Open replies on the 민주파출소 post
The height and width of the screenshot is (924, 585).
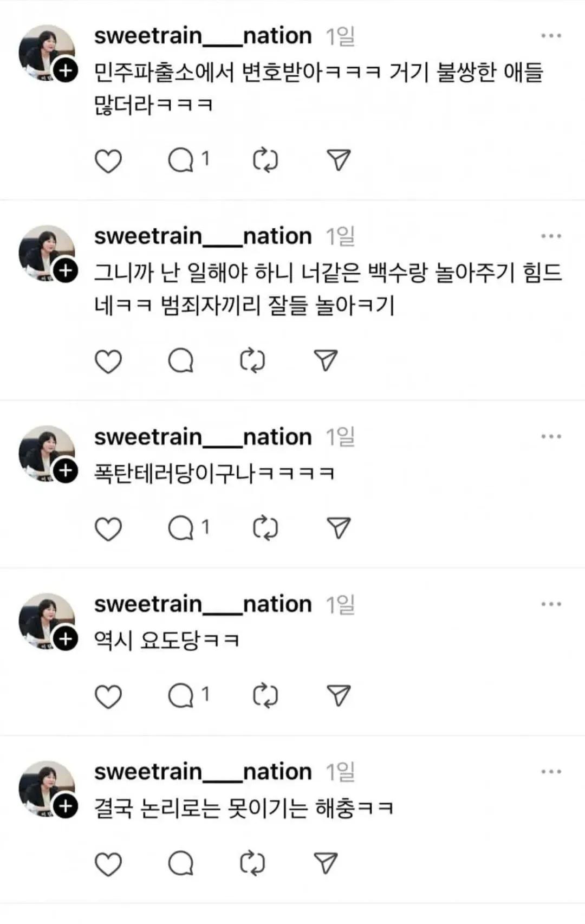pos(181,161)
